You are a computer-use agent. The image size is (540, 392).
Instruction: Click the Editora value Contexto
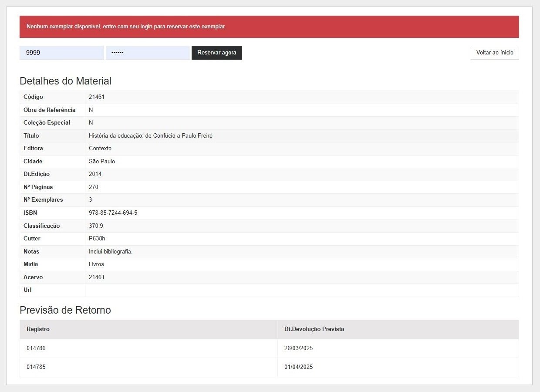click(x=100, y=149)
